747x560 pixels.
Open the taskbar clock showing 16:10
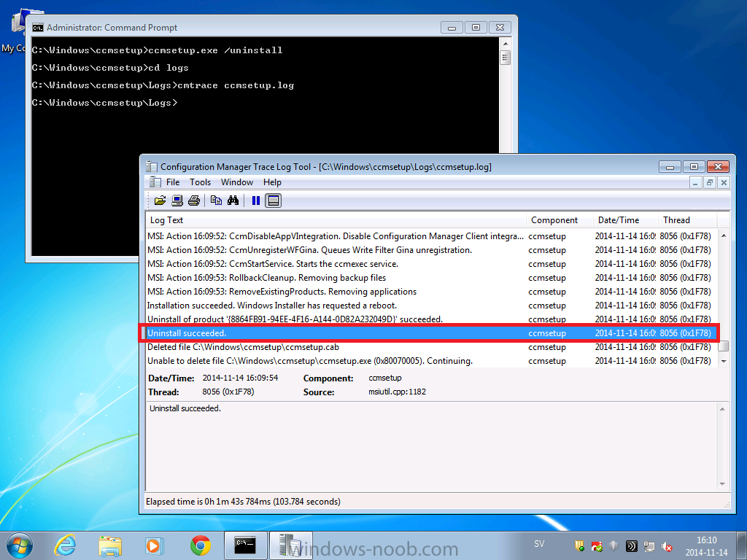tap(706, 546)
